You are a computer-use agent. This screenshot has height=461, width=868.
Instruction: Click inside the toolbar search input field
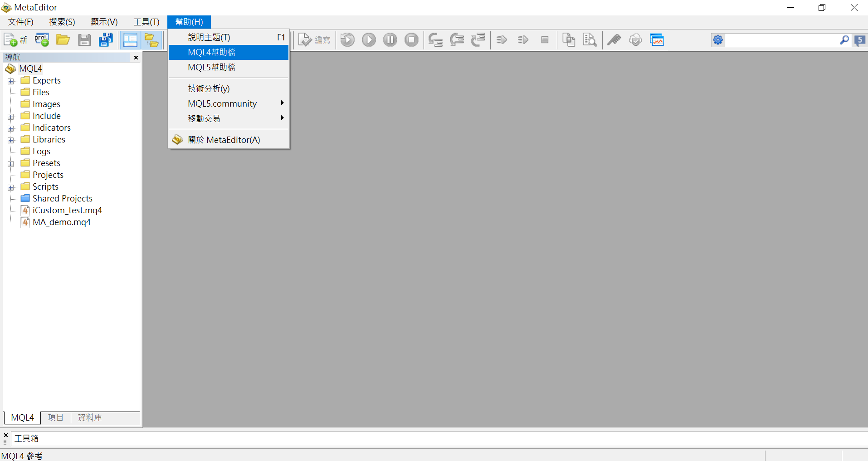(781, 40)
